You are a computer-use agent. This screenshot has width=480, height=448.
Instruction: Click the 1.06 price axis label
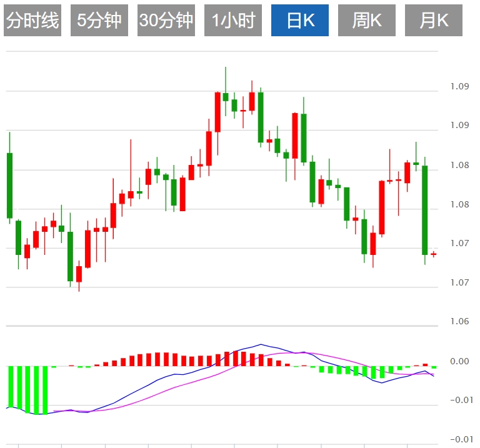tap(459, 322)
